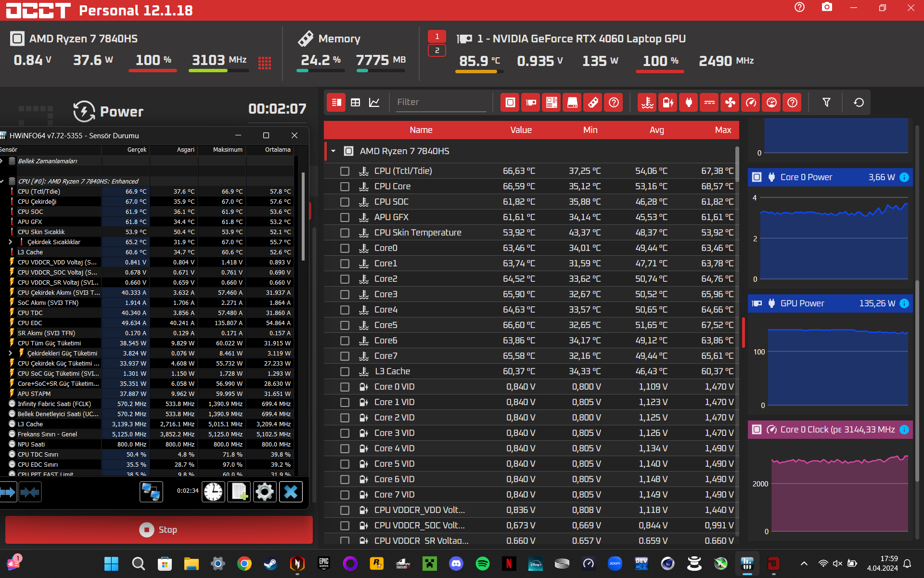Switch to graph view icon

374,103
